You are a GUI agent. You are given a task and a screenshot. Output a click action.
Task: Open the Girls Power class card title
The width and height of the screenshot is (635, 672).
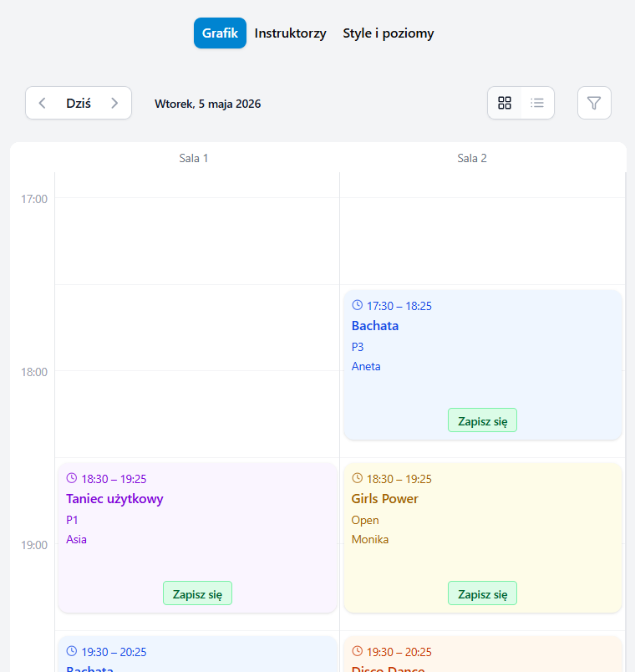coord(385,498)
